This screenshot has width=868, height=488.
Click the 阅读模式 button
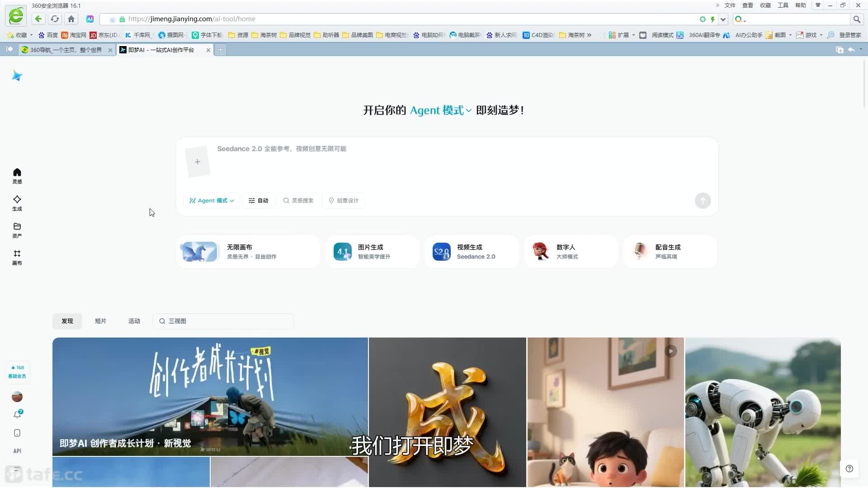point(657,35)
